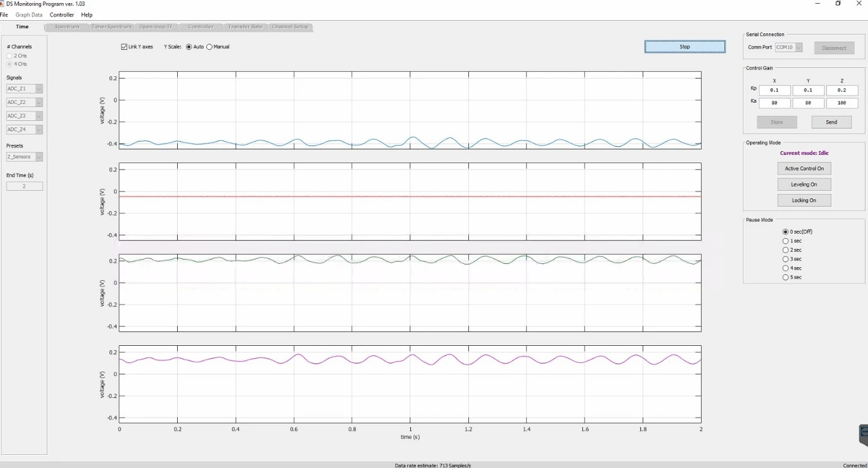Select Manual Y Scale radio button
Image resolution: width=868 pixels, height=468 pixels.
click(209, 47)
